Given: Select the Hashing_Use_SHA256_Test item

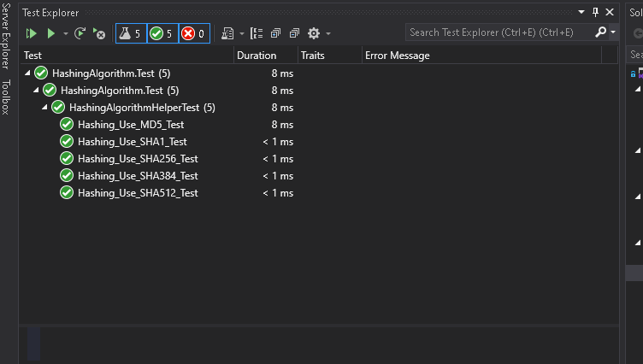Looking at the screenshot, I should point(137,159).
